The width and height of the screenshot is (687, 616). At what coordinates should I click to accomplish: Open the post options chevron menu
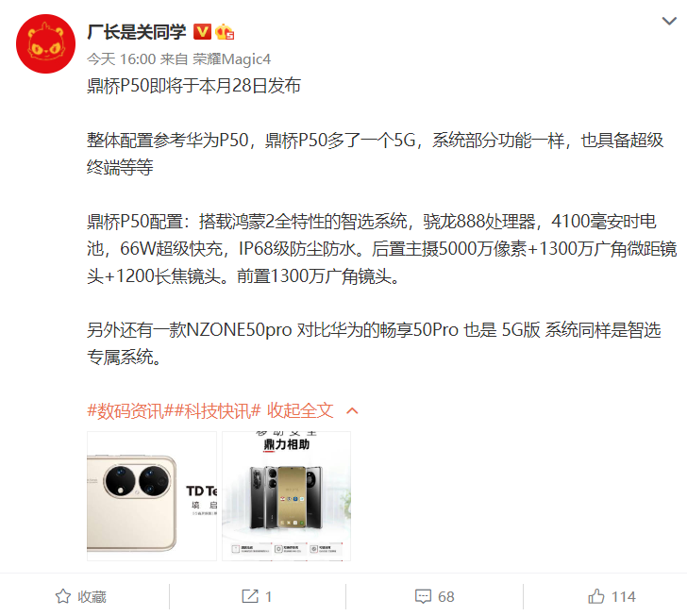pyautogui.click(x=669, y=21)
